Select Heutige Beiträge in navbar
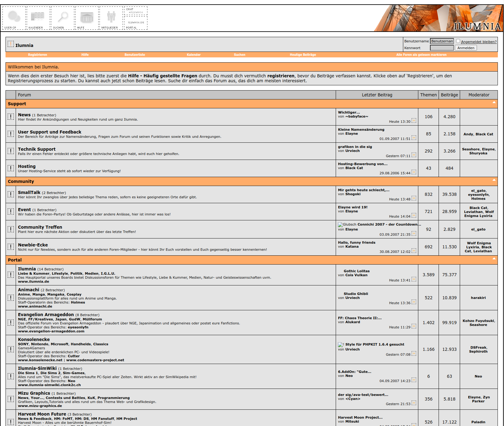Screen dimensions: 504x426 click(303, 55)
